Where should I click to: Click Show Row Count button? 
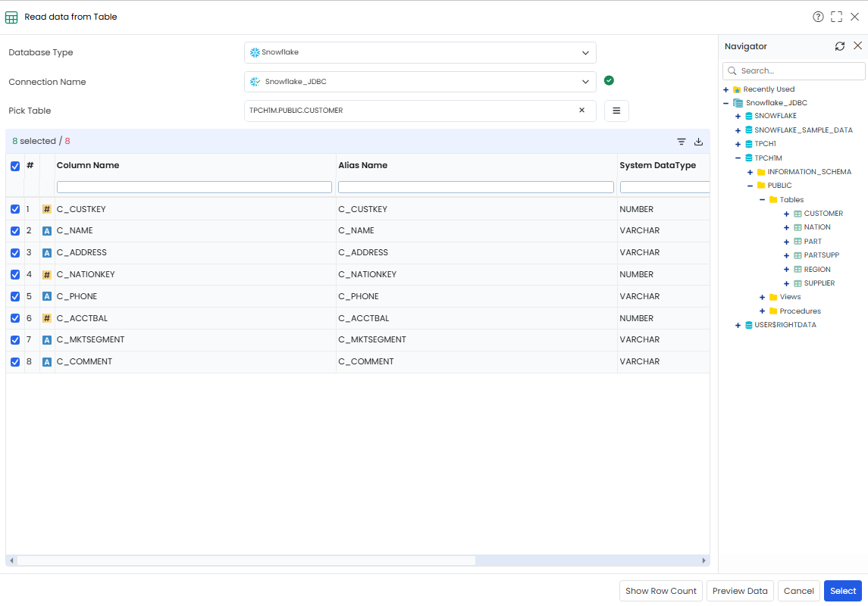(661, 591)
